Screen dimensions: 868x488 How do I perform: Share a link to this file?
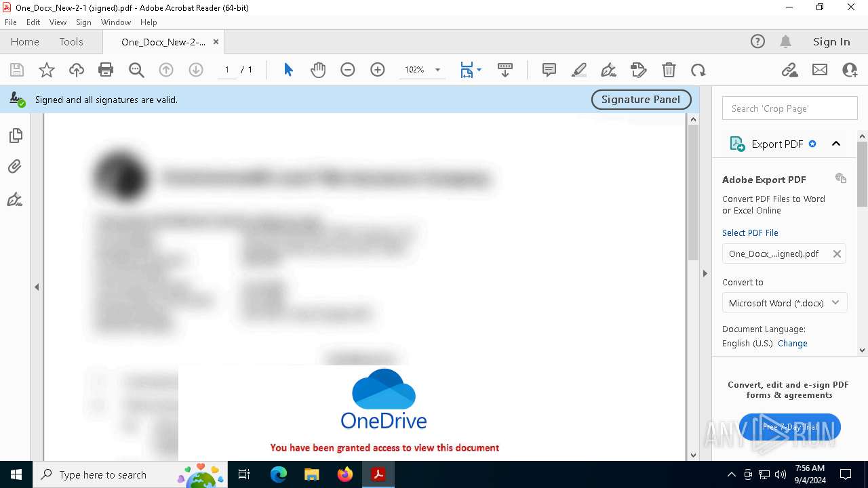[x=789, y=70]
